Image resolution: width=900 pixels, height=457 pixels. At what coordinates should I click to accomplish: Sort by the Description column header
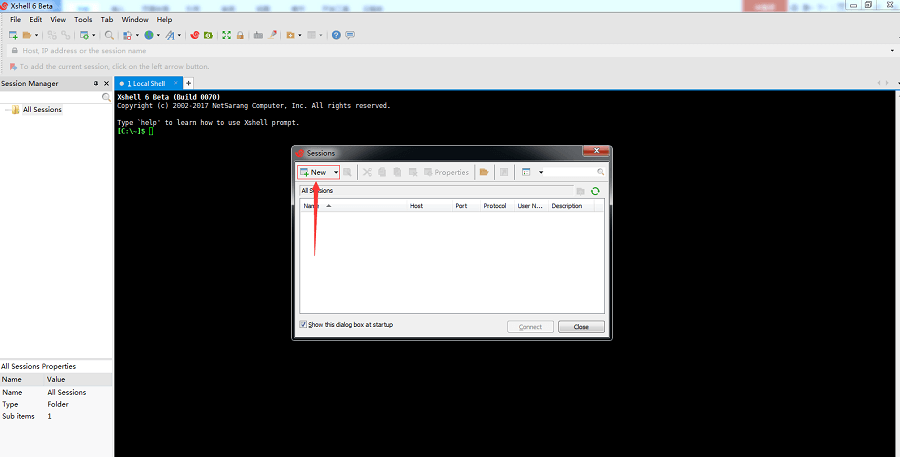571,206
